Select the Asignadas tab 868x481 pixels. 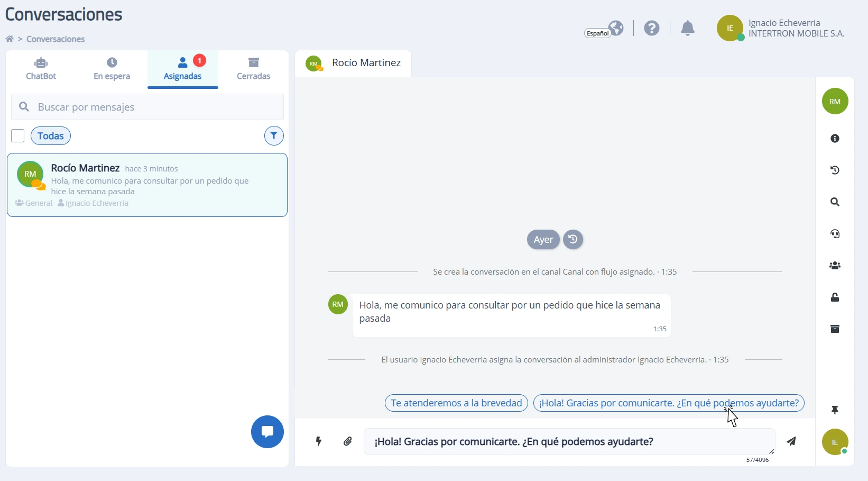[x=182, y=69]
